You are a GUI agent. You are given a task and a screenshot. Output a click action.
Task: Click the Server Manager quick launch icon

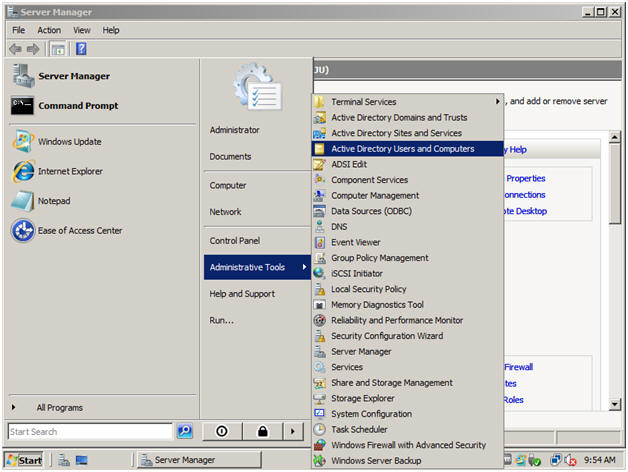pyautogui.click(x=64, y=460)
